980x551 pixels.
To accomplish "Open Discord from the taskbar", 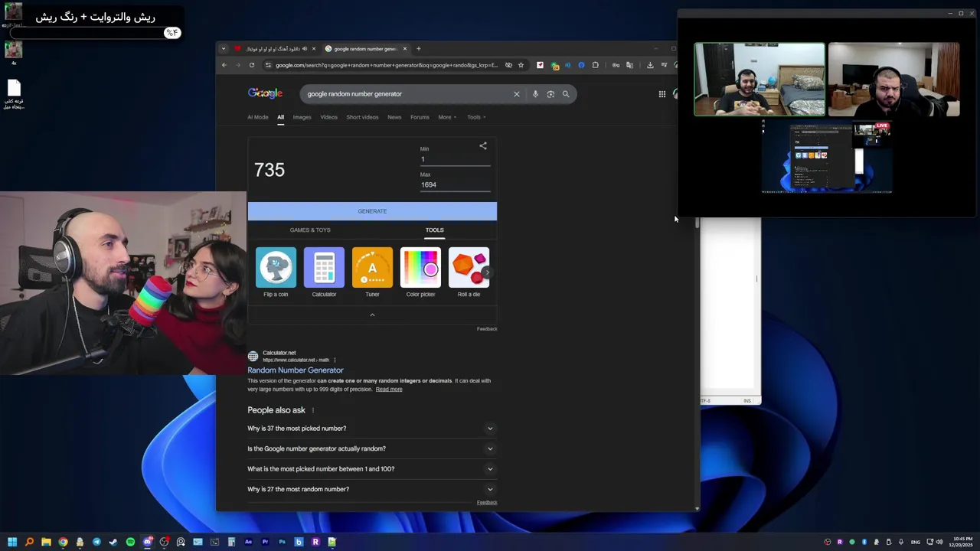I will (147, 542).
